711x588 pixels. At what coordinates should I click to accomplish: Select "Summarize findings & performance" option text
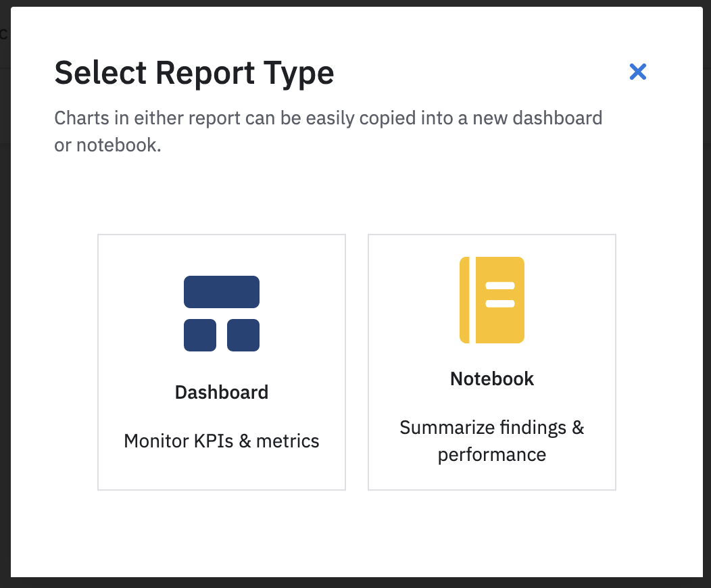pos(492,441)
